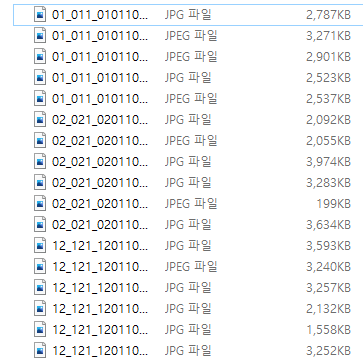The image size is (363, 363).
Task: Click the picture icon of the 2,537KB file
Action: 40,99
